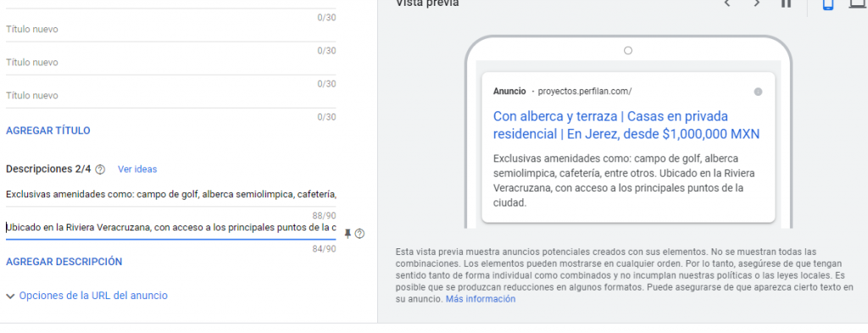Click the ad headline 'Con alberca y terraza' in preview
Screen dimensions: 868x333
click(x=626, y=125)
